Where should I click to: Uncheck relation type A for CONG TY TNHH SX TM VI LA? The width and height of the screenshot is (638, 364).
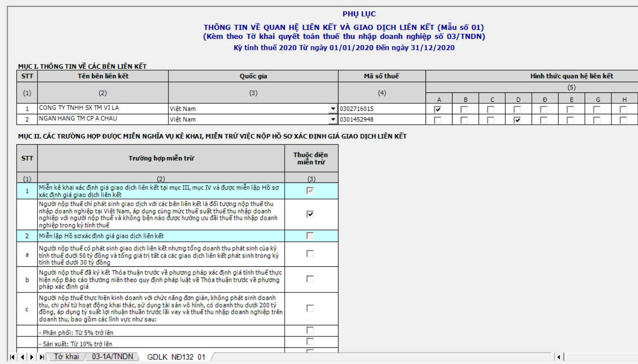[438, 109]
